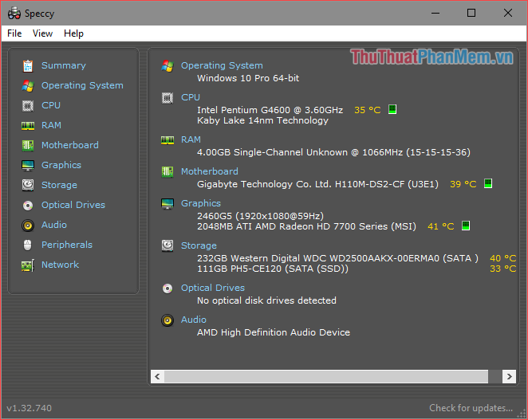Click the Network card icon in sidebar
Viewport: 528px width, 420px height.
tap(28, 265)
